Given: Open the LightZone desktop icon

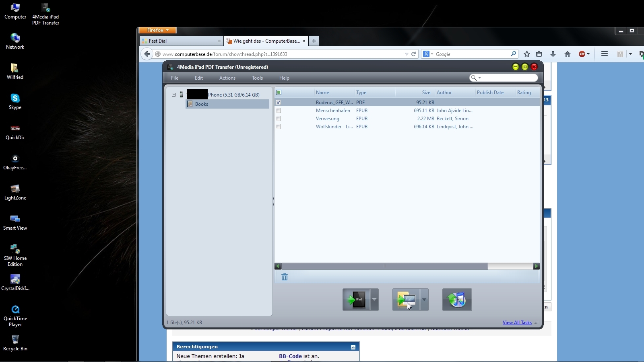Looking at the screenshot, I should click(15, 192).
